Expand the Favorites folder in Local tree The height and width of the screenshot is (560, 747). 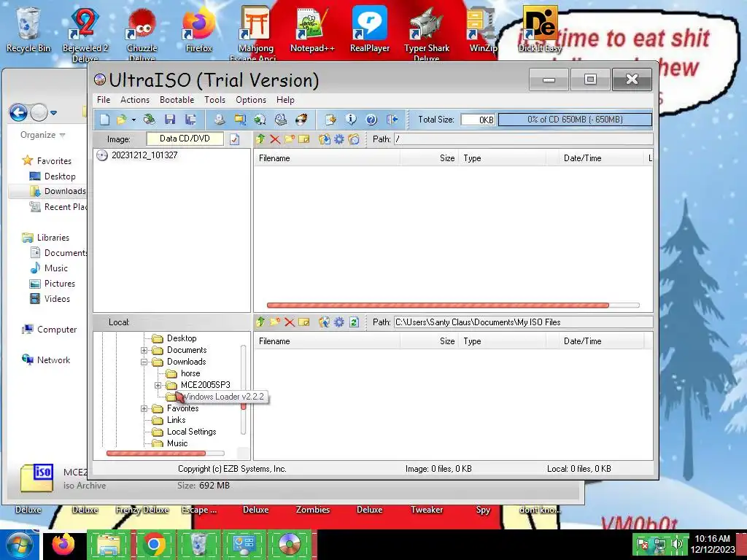144,408
